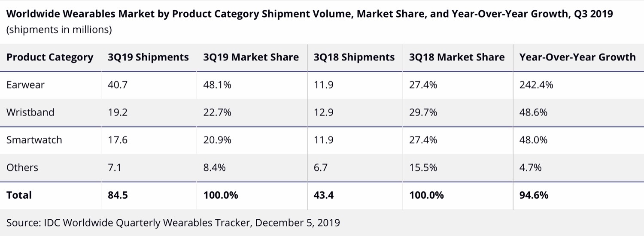Select Wristband's 22.7% market share cell
Screen dimensions: 644x236
(217, 112)
